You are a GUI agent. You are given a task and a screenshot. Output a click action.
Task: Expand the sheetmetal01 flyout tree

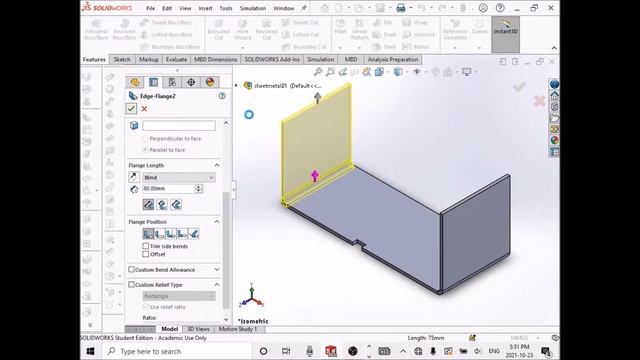pyautogui.click(x=236, y=86)
